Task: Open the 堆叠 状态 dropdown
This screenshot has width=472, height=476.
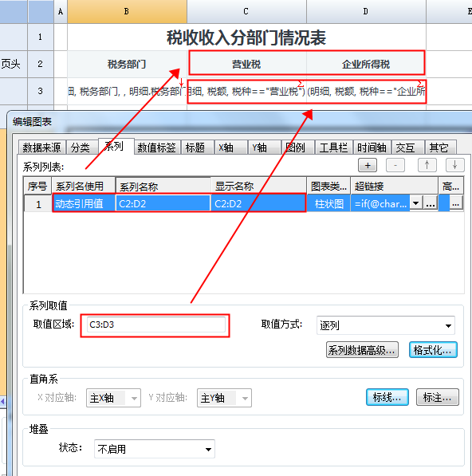Action: click(155, 449)
